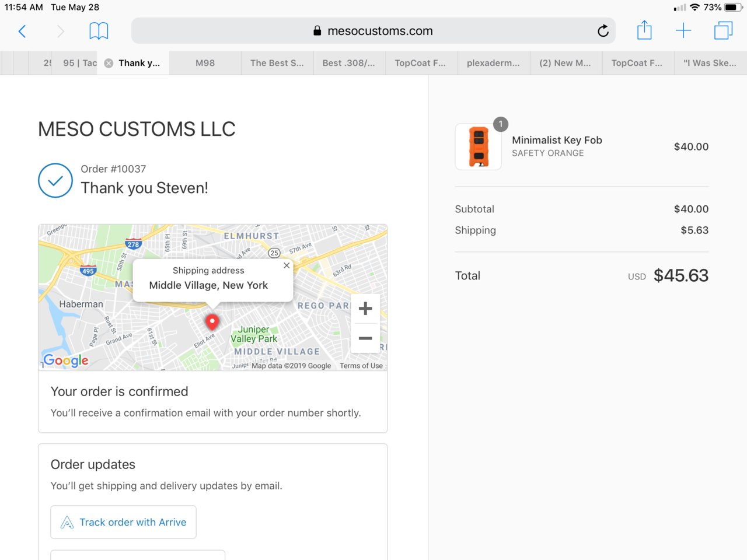Open the 'Best .308/...' tab
Screen dimensions: 747x560
[349, 63]
